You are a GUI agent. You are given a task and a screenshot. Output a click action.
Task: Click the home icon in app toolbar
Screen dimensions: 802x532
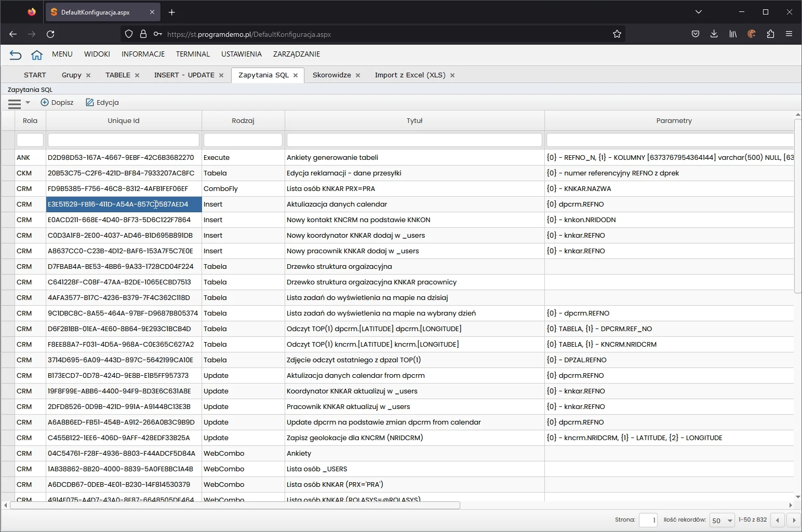(x=36, y=54)
